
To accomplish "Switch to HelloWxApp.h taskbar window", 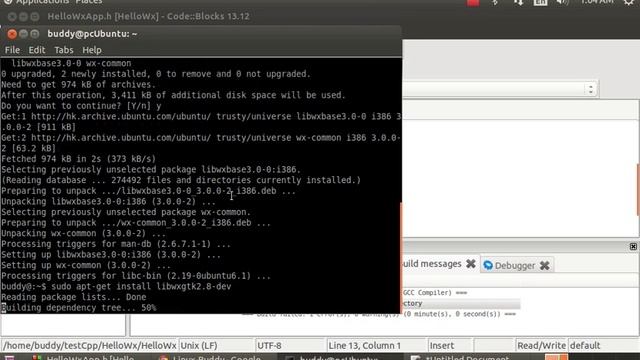I will [x=84, y=358].
